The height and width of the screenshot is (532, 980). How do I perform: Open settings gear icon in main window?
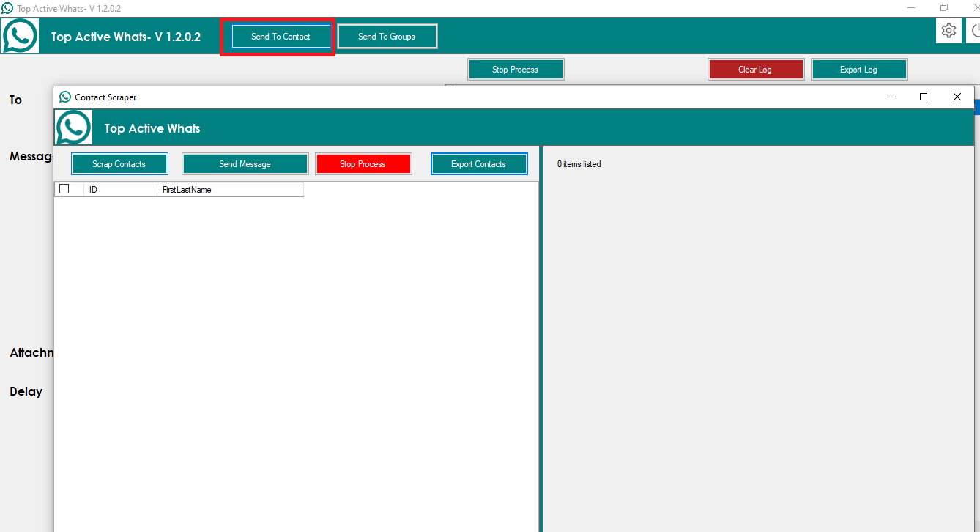(x=949, y=31)
